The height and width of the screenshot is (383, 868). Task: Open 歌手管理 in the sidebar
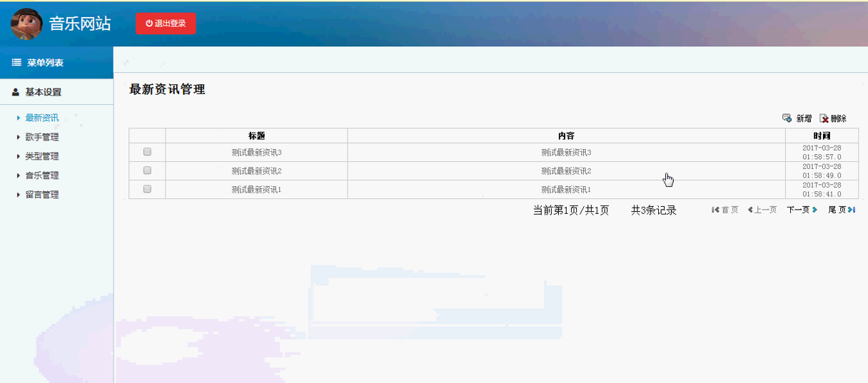[x=42, y=137]
